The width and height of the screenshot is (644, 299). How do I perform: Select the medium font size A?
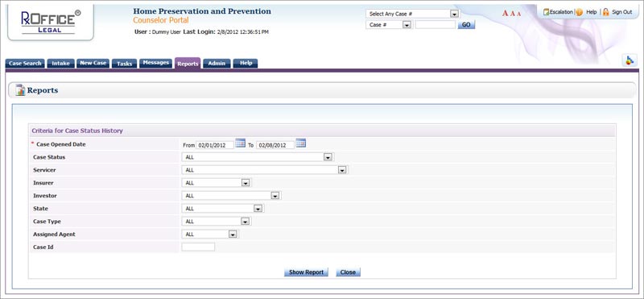tap(513, 14)
